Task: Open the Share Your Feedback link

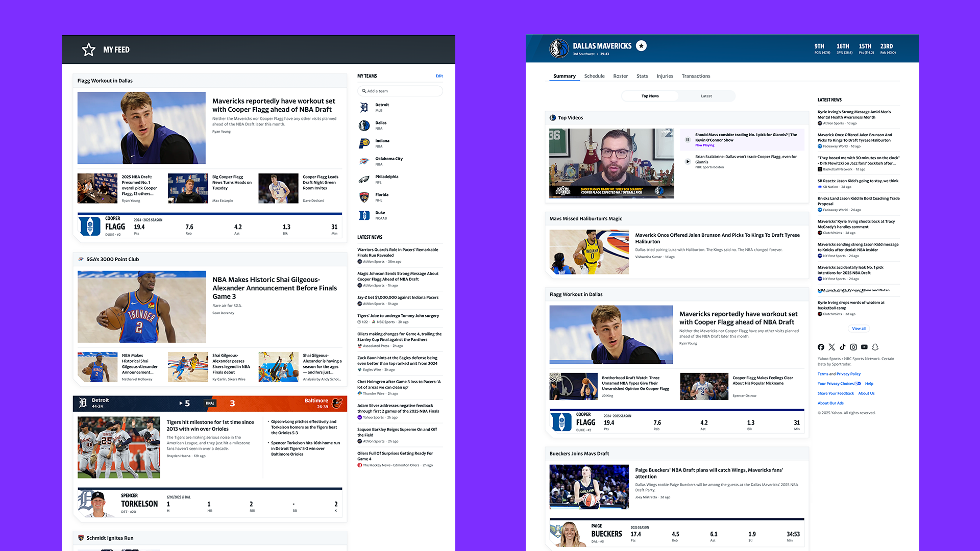Action: pyautogui.click(x=835, y=393)
